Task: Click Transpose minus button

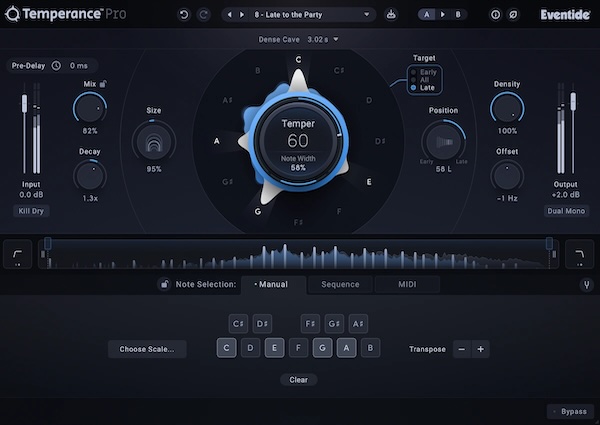Action: coord(462,349)
